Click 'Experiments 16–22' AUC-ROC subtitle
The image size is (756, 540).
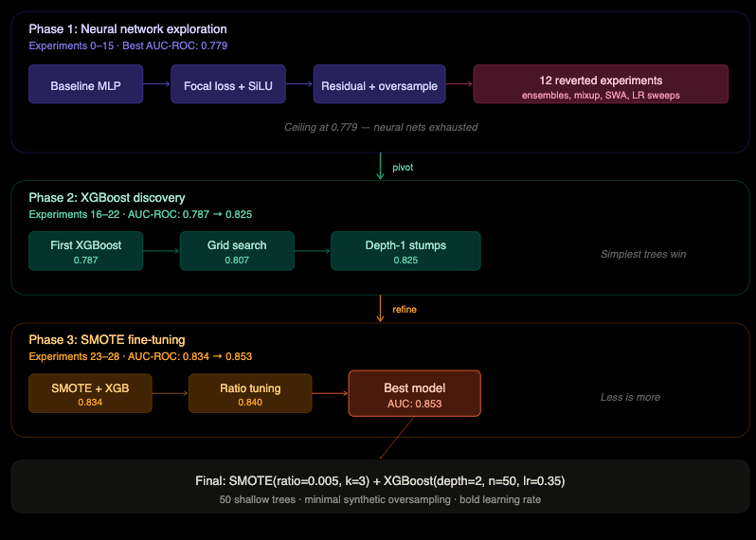tap(140, 214)
